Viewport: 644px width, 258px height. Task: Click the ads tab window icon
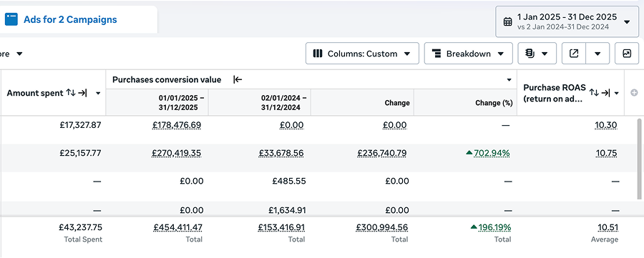[11, 19]
